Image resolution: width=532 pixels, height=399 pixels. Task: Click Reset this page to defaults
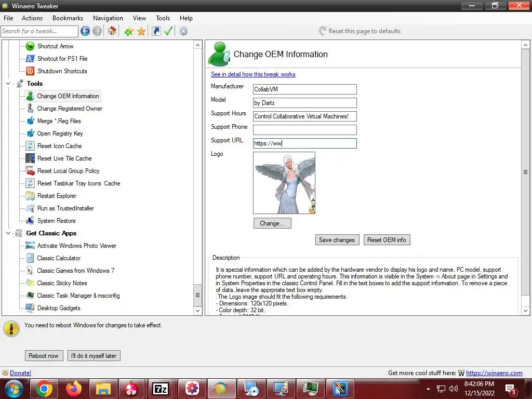(x=360, y=31)
